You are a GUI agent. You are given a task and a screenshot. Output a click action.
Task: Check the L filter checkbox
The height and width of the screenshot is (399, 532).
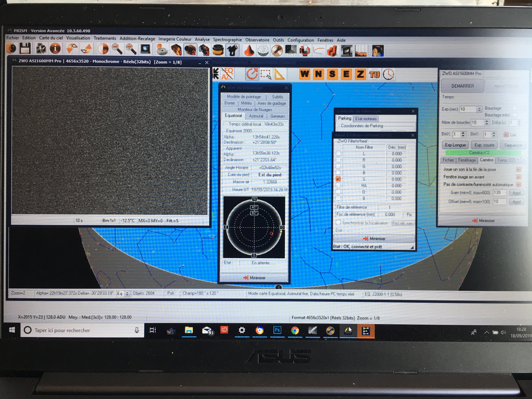click(338, 153)
